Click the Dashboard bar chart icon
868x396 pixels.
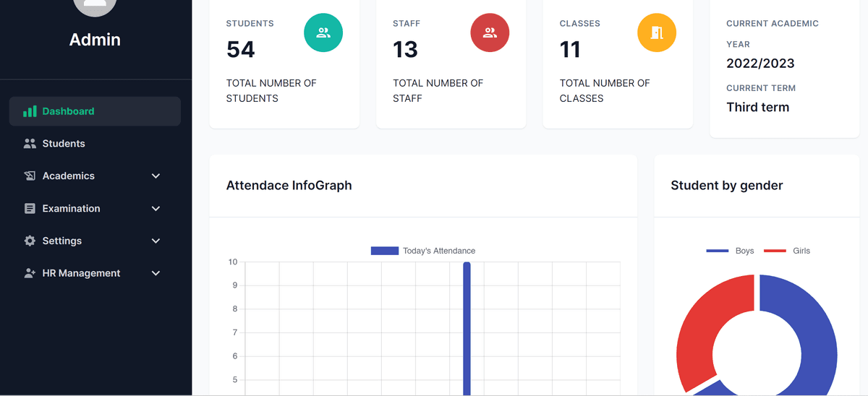(x=30, y=111)
